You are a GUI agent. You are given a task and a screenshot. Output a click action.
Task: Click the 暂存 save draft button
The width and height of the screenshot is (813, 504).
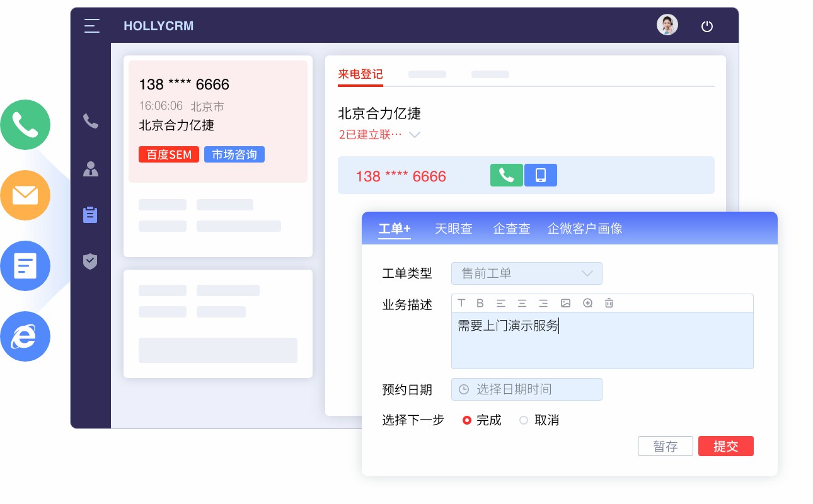pos(665,446)
